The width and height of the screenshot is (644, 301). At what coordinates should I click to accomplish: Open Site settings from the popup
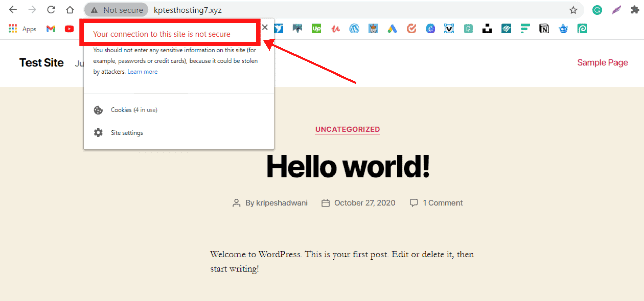click(x=179, y=133)
